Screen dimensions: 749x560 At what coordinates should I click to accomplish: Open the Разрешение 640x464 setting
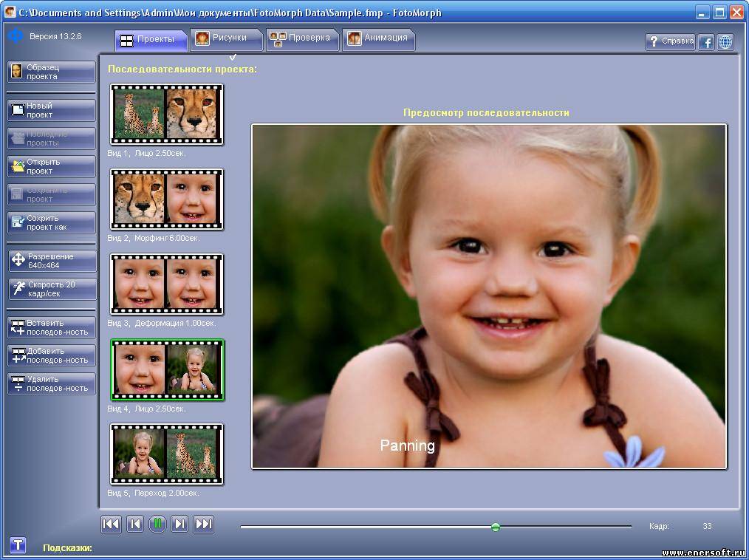point(52,261)
